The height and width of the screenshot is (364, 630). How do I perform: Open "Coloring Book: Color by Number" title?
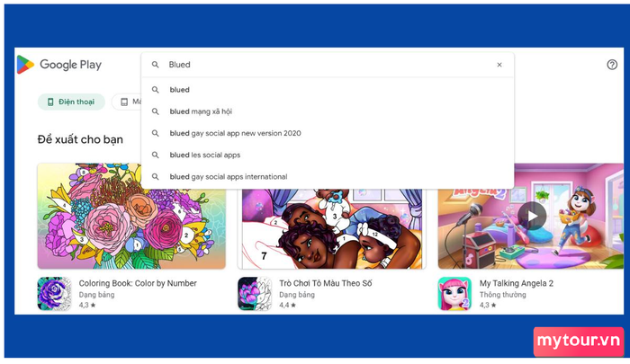point(138,283)
